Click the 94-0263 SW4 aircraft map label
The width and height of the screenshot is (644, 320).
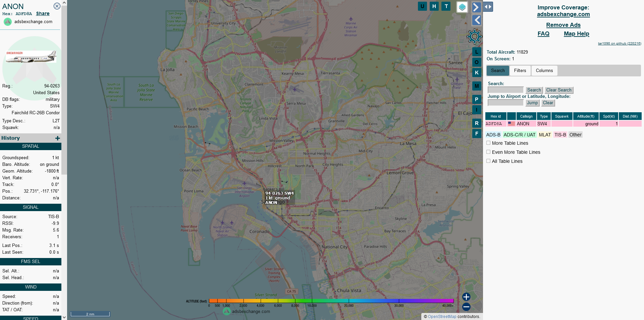[x=279, y=198]
